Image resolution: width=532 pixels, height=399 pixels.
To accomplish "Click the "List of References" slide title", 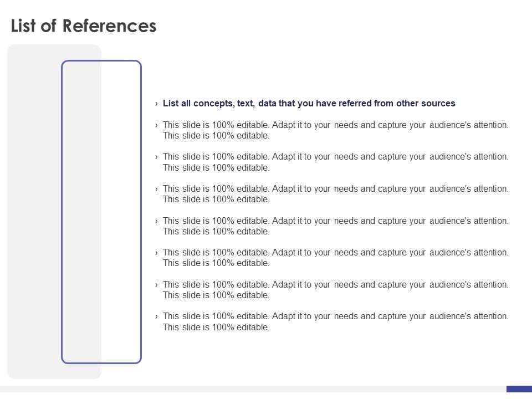I will pyautogui.click(x=84, y=26).
